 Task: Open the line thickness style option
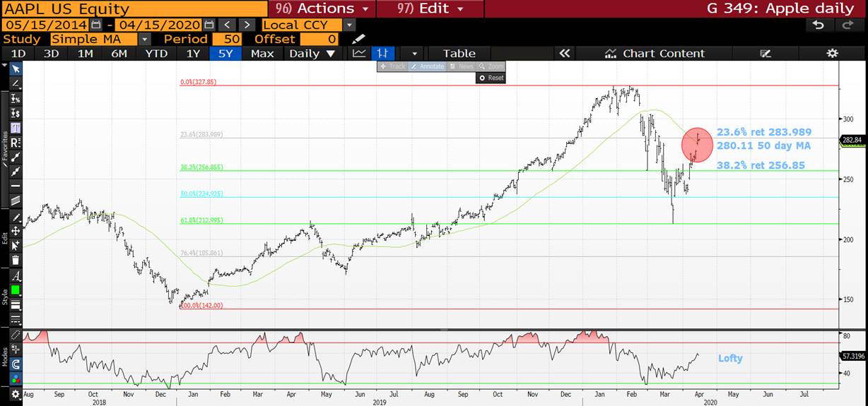tap(16, 305)
